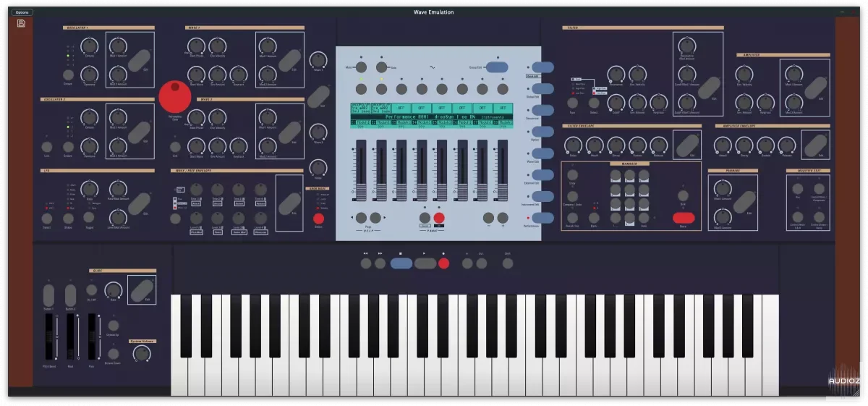Click the Multi button on the display panel
The width and height of the screenshot is (868, 406).
(x=362, y=67)
